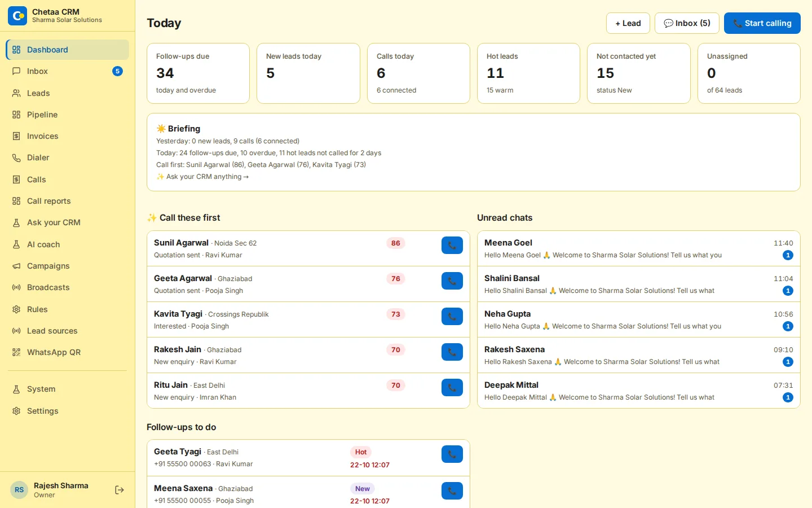The width and height of the screenshot is (812, 508).
Task: Call Rakesh Jain with phone icon
Action: 452,352
